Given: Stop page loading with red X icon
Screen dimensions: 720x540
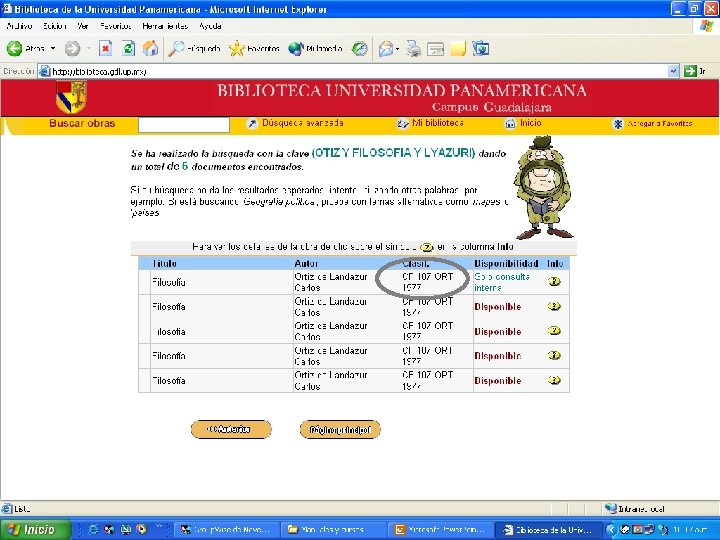Looking at the screenshot, I should [x=106, y=48].
